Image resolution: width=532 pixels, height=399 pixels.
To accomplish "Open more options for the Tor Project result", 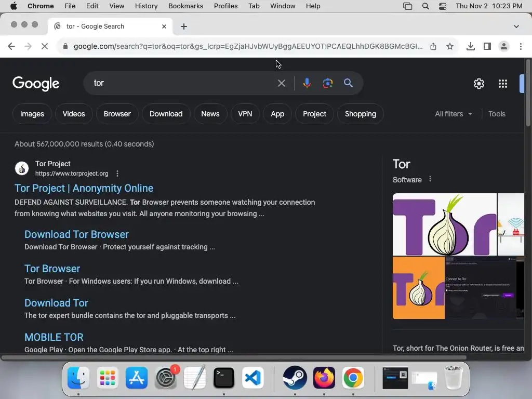I will pyautogui.click(x=117, y=174).
